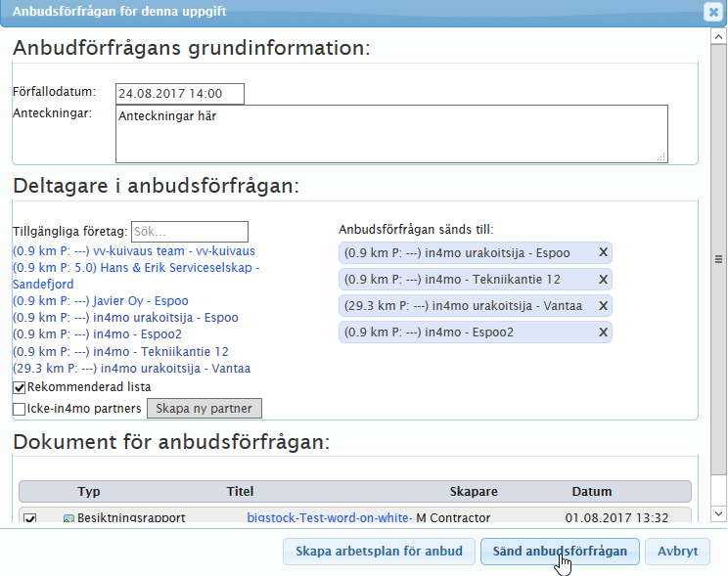Enable the Icke-in4mo partners checkbox

coord(19,409)
